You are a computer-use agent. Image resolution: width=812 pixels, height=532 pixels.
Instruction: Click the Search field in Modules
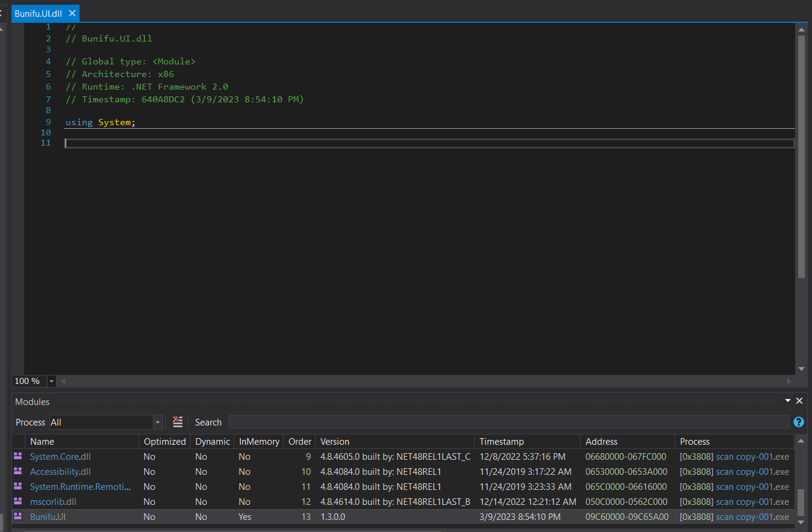click(x=508, y=422)
